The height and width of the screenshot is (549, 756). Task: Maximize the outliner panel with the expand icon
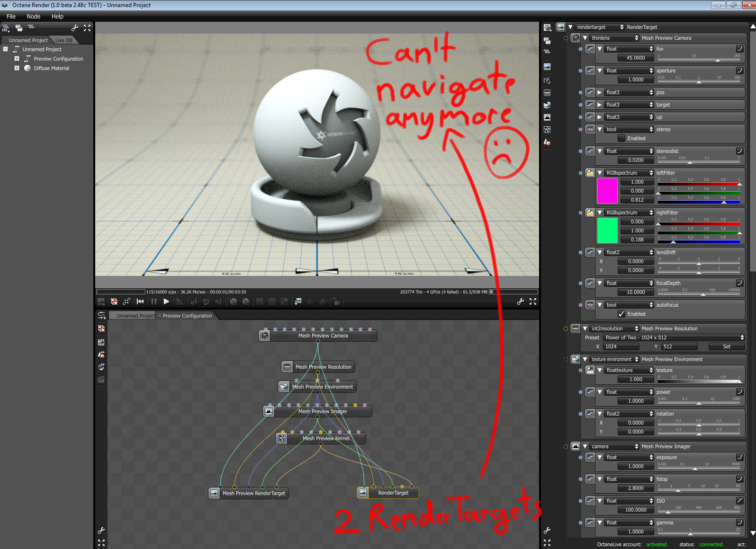tap(87, 28)
